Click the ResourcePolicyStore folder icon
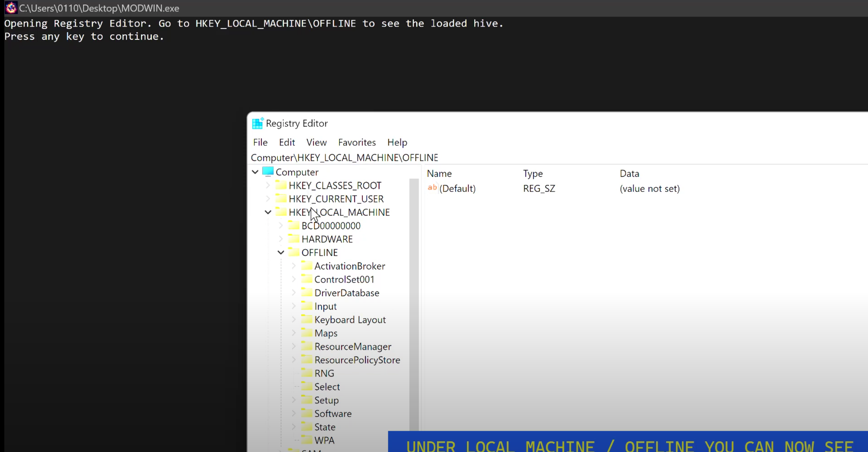This screenshot has width=868, height=452. point(307,359)
